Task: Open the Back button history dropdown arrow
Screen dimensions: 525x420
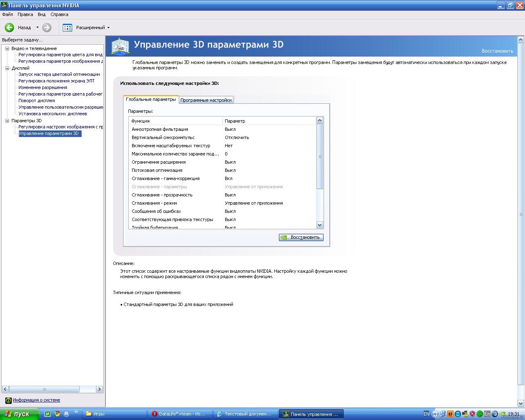Action: (x=37, y=27)
